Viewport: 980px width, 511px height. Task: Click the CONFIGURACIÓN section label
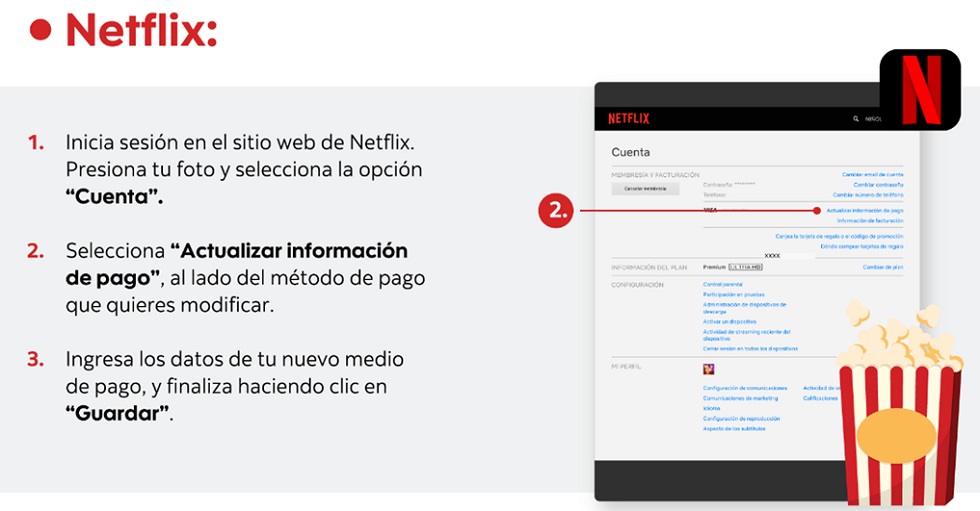pos(638,285)
